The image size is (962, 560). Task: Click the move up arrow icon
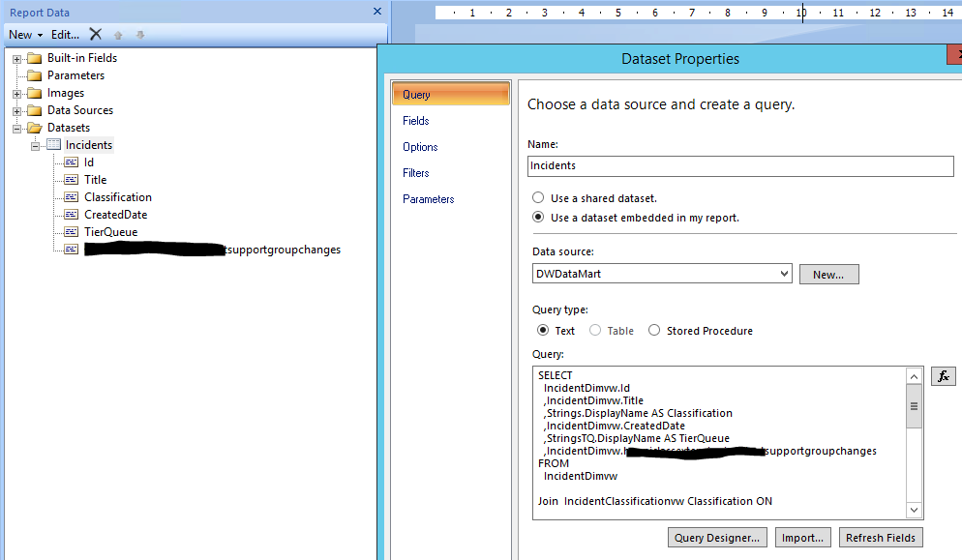pos(119,35)
